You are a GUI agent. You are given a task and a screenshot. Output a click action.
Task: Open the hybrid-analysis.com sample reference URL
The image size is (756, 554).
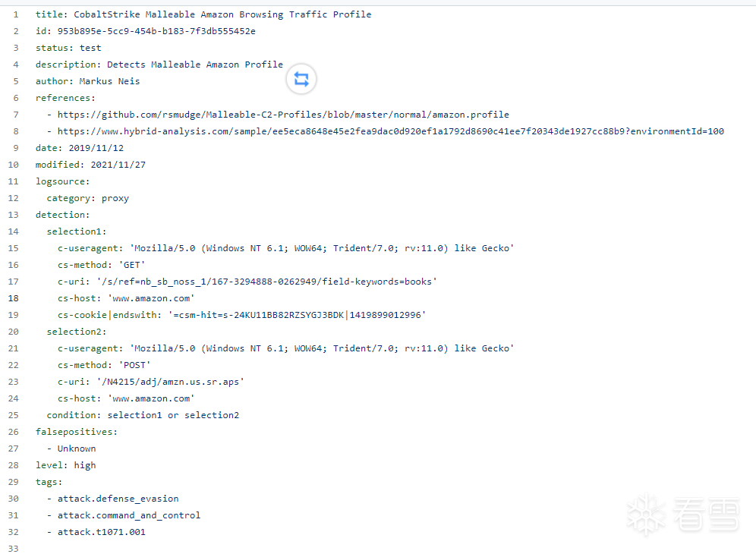(x=391, y=131)
